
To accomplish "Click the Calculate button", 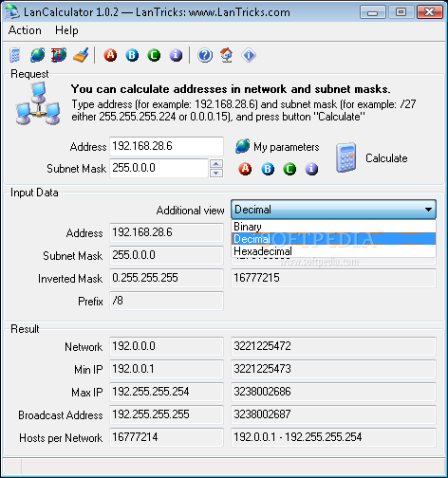I will point(372,157).
